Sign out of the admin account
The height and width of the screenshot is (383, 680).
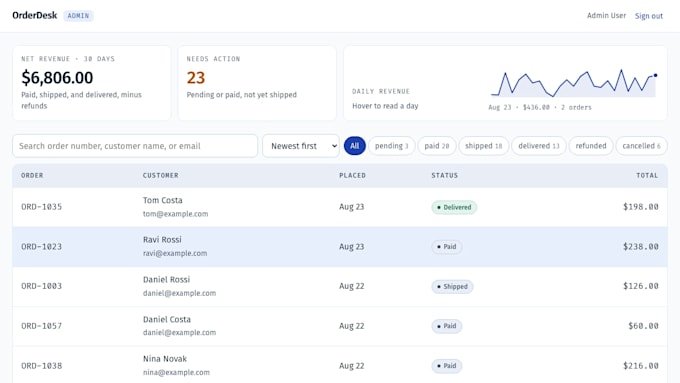click(649, 16)
